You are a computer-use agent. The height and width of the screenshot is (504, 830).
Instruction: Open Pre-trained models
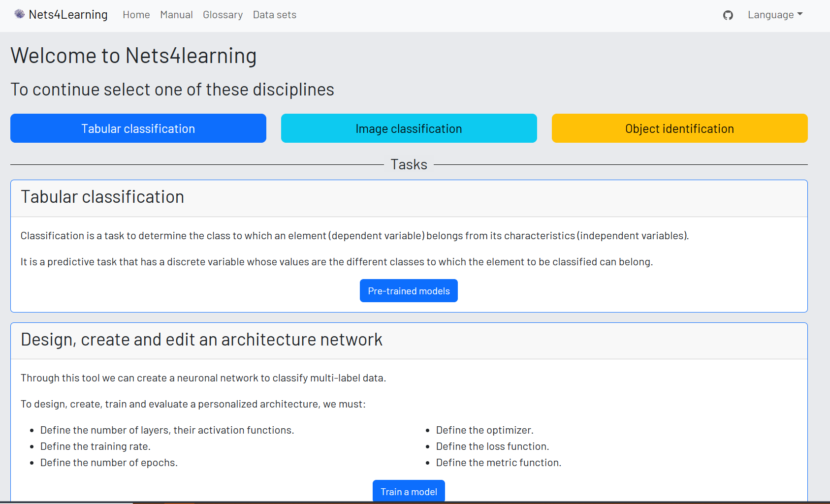pos(409,291)
